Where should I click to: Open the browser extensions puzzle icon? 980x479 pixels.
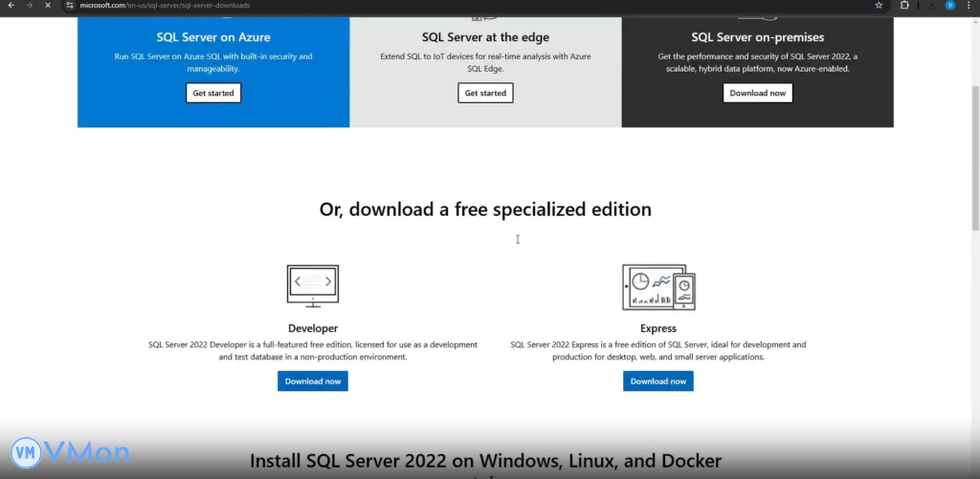click(905, 5)
